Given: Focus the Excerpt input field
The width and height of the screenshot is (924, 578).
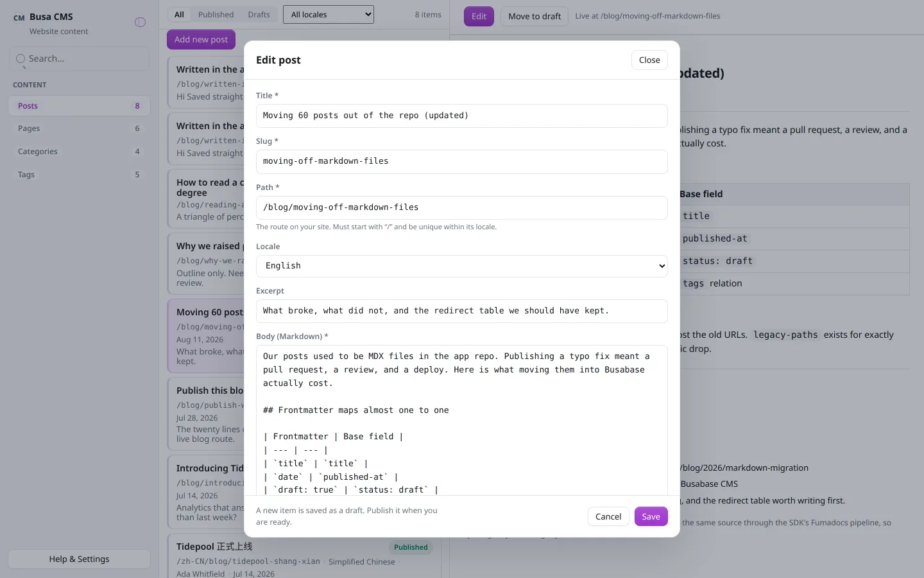Looking at the screenshot, I should (x=462, y=311).
